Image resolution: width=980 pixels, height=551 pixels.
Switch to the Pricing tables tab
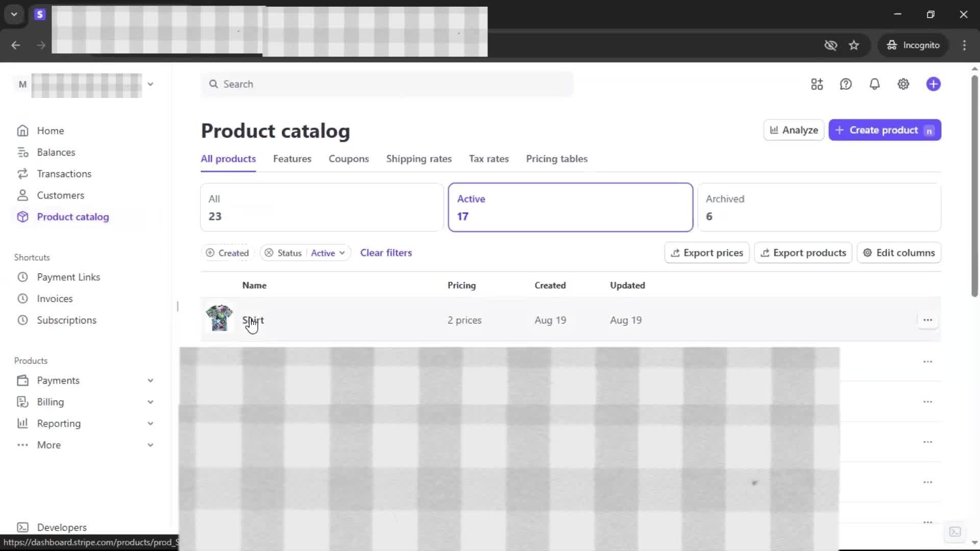(557, 159)
